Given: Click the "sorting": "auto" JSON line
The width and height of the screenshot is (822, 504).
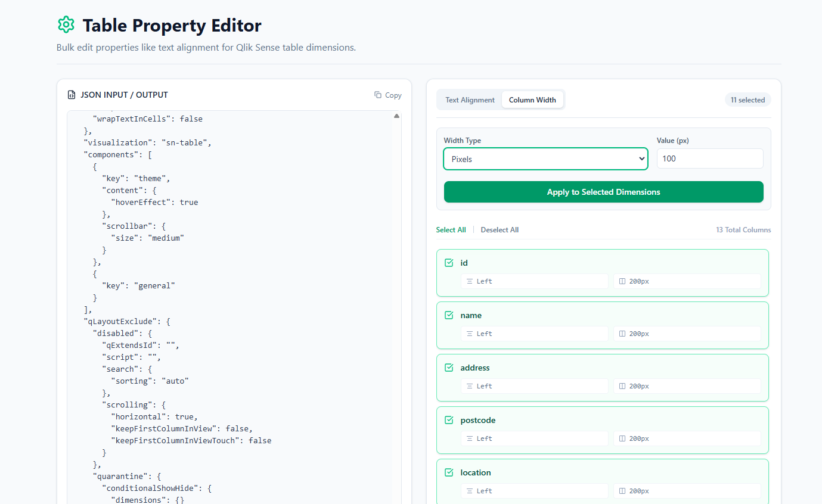Looking at the screenshot, I should click(150, 381).
